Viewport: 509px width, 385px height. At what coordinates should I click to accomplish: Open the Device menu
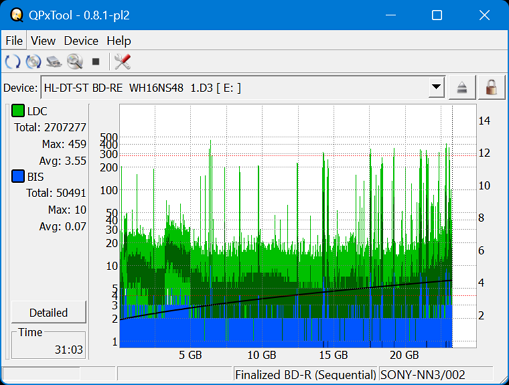pos(81,41)
